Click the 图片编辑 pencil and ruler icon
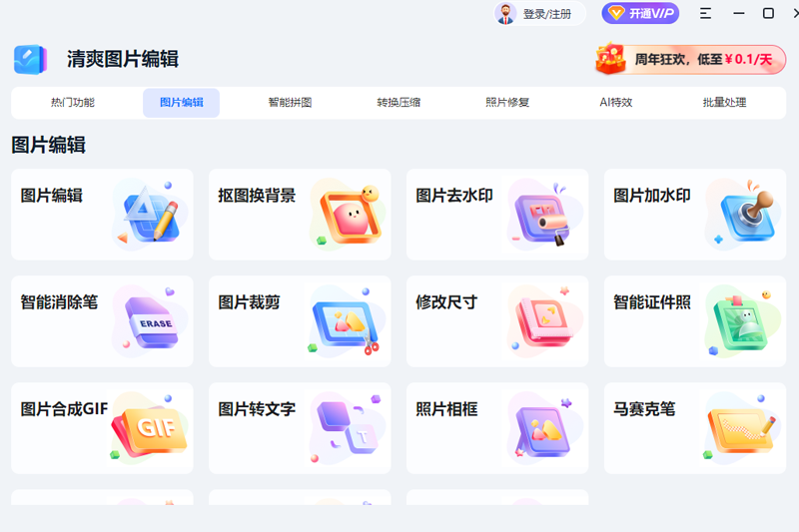This screenshot has width=799, height=532. [150, 215]
